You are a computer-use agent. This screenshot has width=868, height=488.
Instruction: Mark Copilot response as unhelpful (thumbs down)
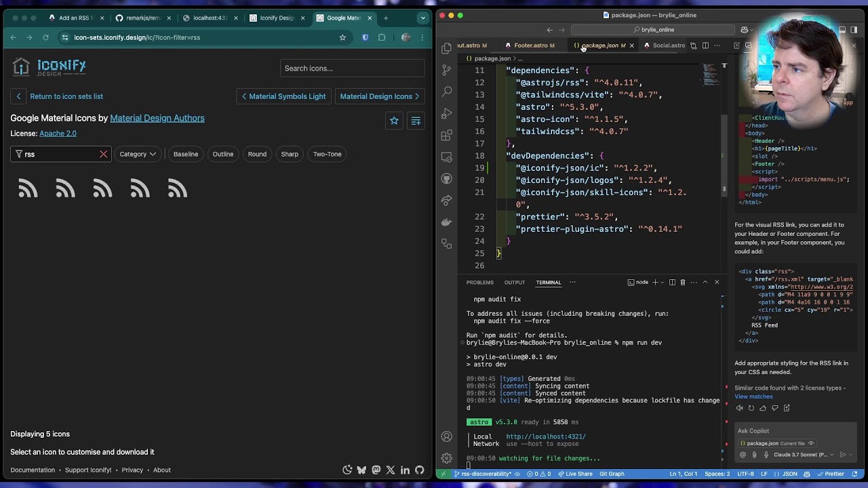coord(774,408)
